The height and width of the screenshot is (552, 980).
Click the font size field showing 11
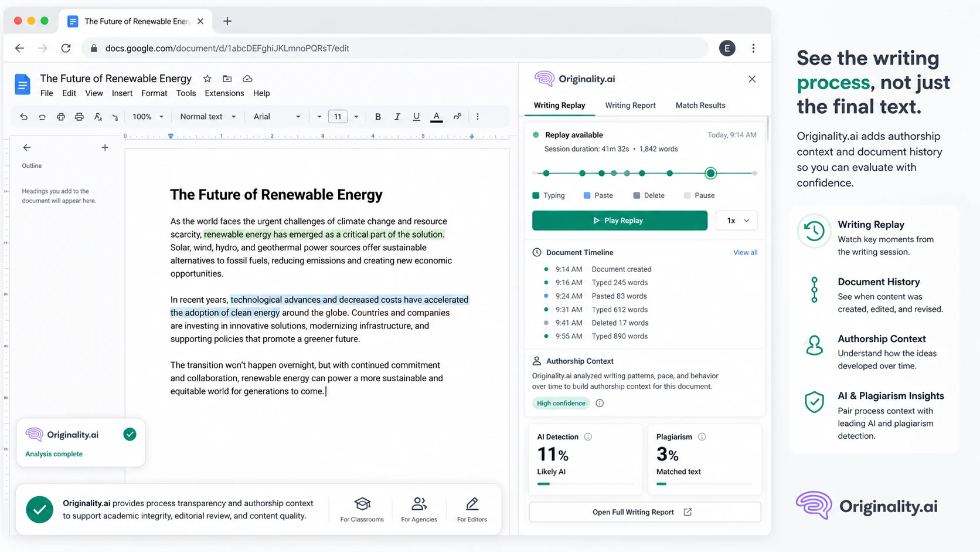338,117
